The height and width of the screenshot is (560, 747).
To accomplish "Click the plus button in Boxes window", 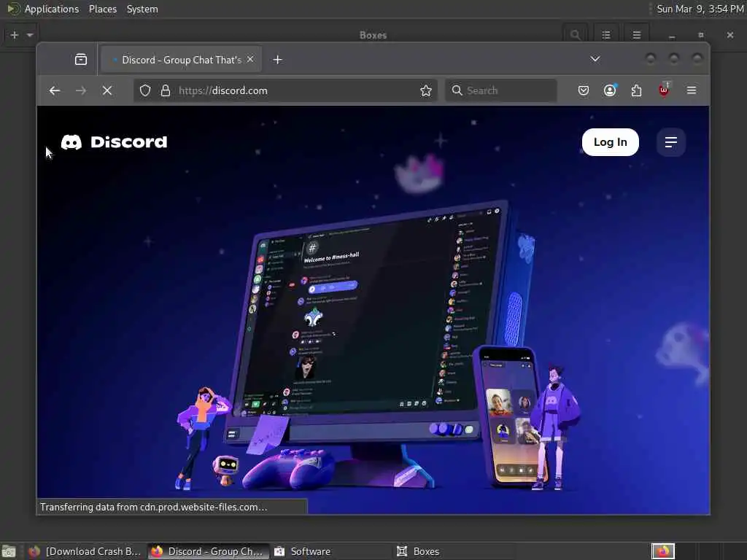I will click(x=15, y=35).
